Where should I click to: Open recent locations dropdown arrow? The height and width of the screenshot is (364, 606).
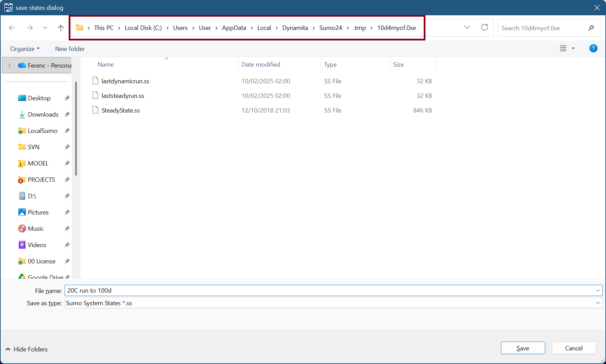(45, 28)
